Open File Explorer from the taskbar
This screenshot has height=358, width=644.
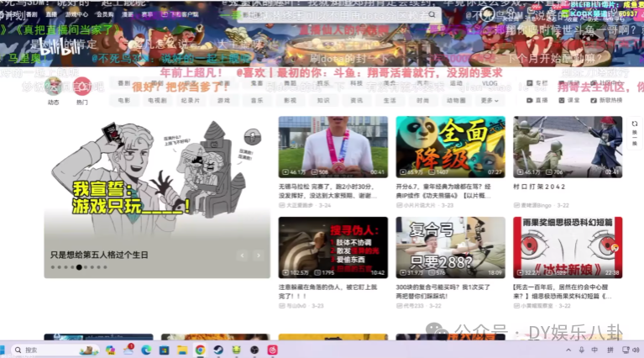(x=182, y=350)
